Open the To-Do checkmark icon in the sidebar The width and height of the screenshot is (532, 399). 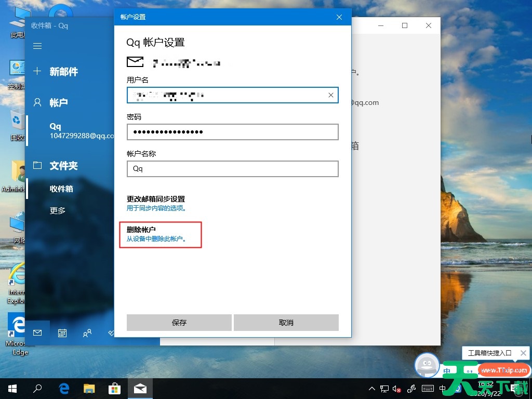click(111, 333)
